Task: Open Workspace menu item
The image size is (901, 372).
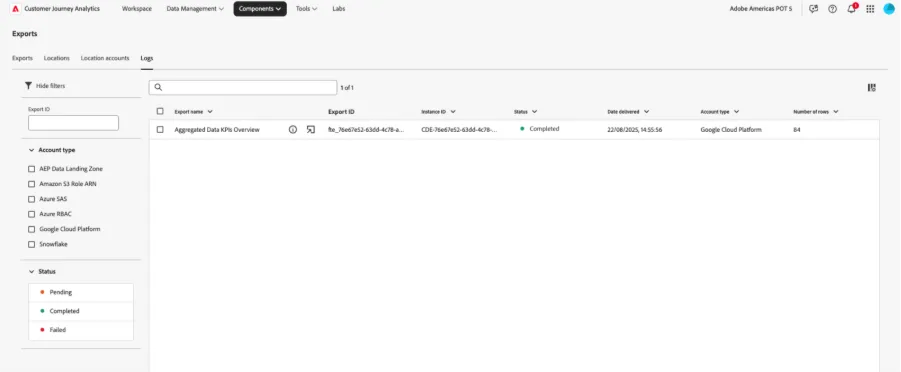Action: (137, 9)
